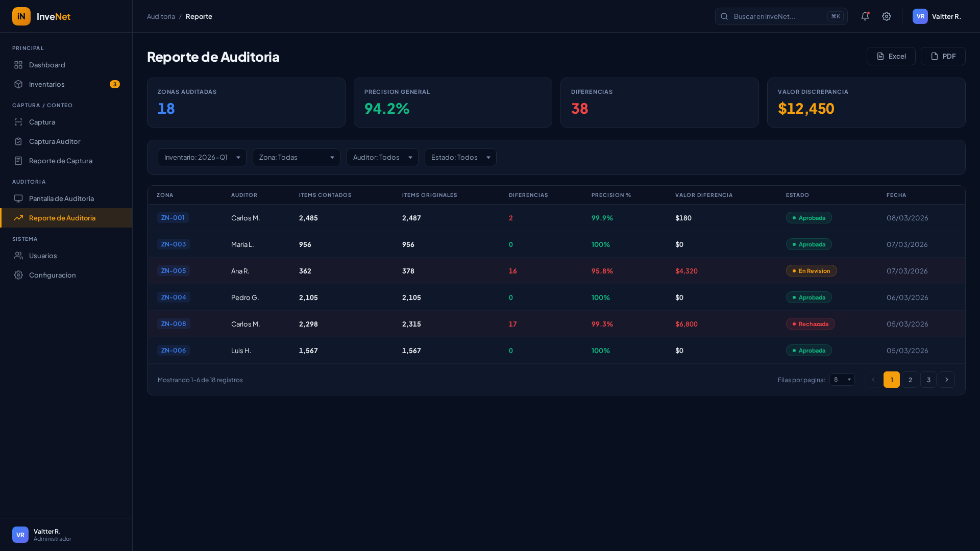Click the Dashboard grid icon in sidebar

tap(18, 65)
